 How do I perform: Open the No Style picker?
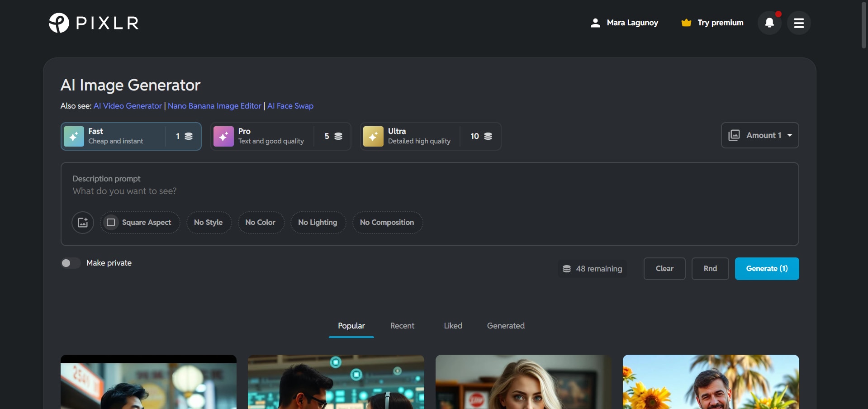click(209, 222)
